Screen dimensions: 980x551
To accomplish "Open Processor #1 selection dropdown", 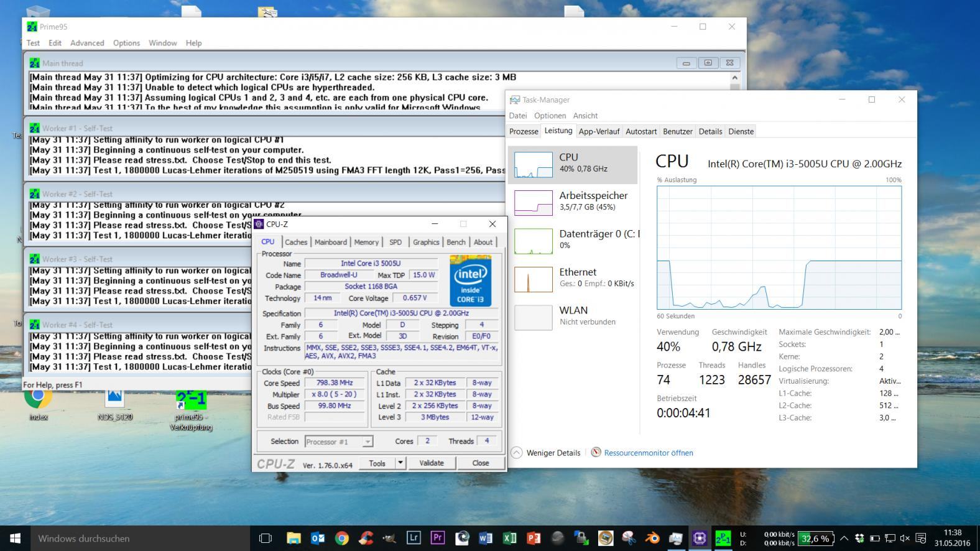I will coord(339,442).
